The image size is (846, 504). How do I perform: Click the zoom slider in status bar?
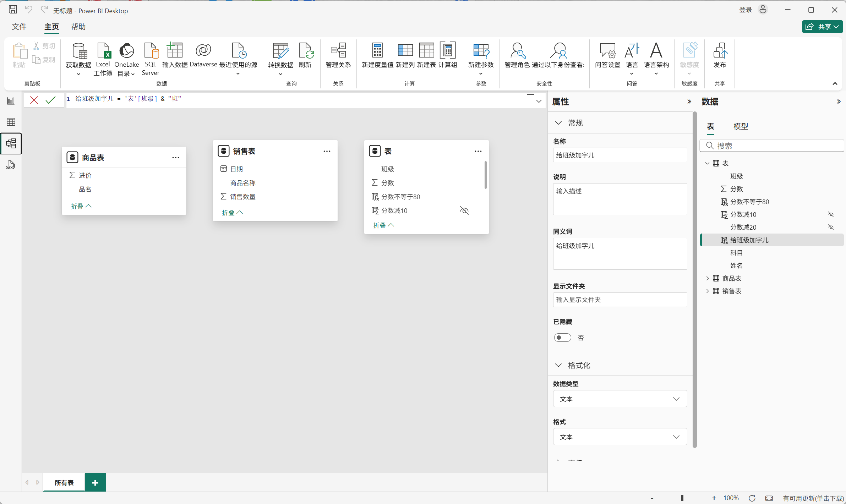(x=682, y=498)
